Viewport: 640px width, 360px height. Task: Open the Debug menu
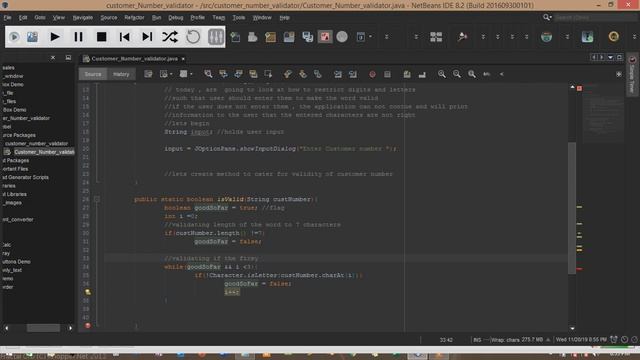[176, 18]
